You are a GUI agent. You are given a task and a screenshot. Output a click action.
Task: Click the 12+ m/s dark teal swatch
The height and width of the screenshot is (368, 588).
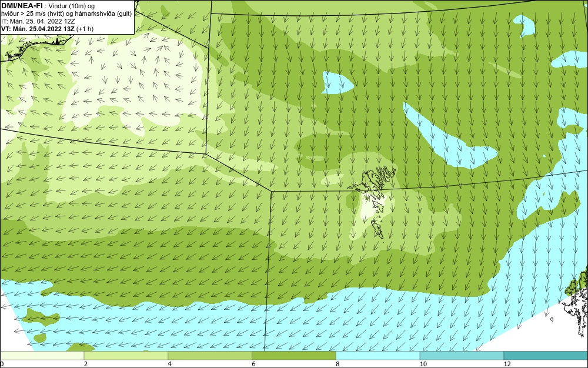(546, 356)
